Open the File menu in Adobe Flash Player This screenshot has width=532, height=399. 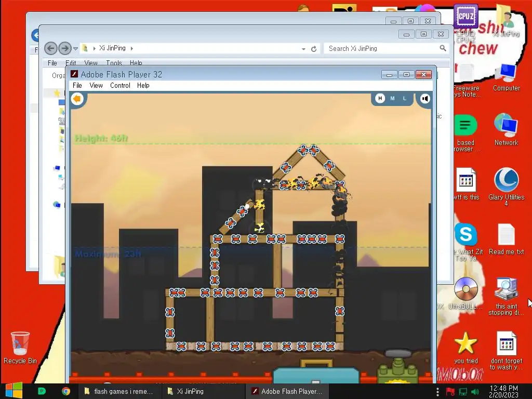click(x=77, y=86)
